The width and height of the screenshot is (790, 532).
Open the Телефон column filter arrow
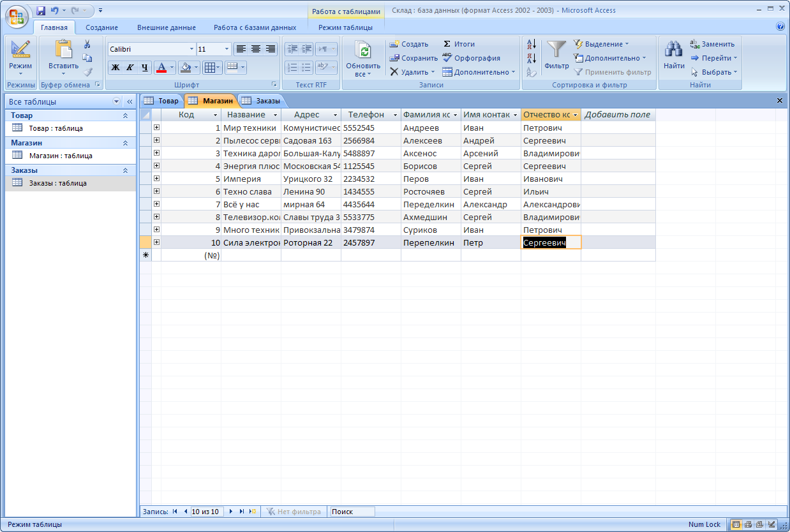click(x=395, y=115)
